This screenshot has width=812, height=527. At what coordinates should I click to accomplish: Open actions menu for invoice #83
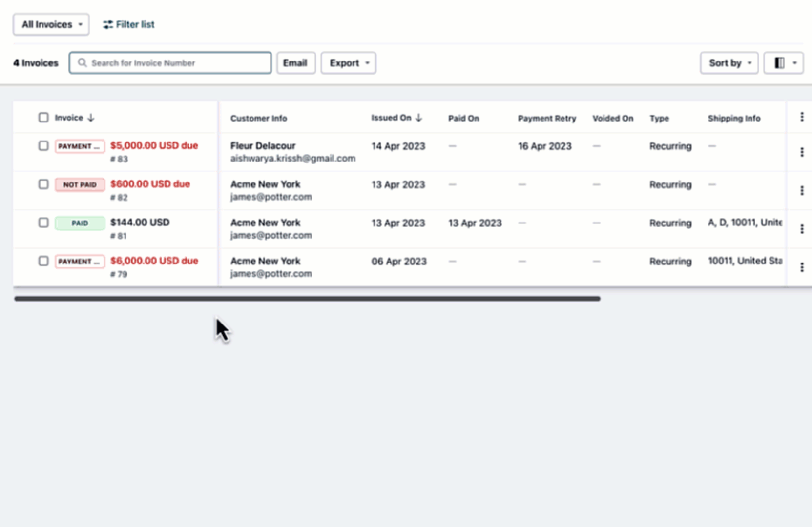[x=802, y=152]
